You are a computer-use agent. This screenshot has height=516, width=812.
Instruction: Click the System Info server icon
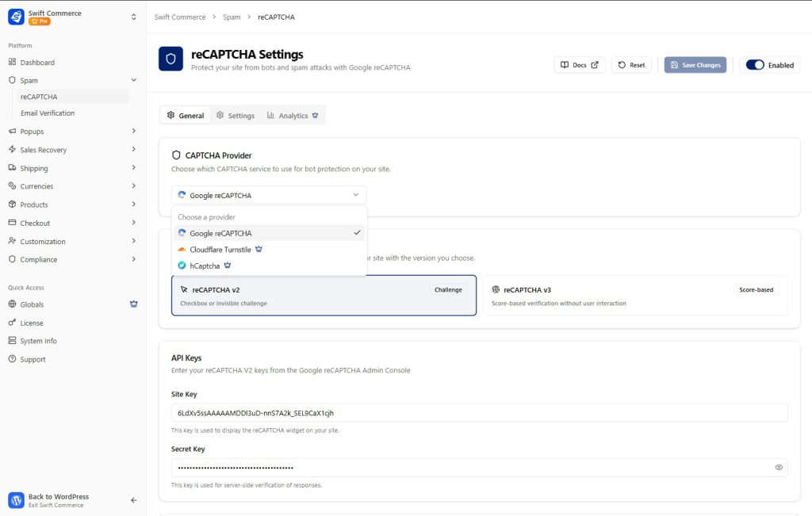pyautogui.click(x=12, y=341)
